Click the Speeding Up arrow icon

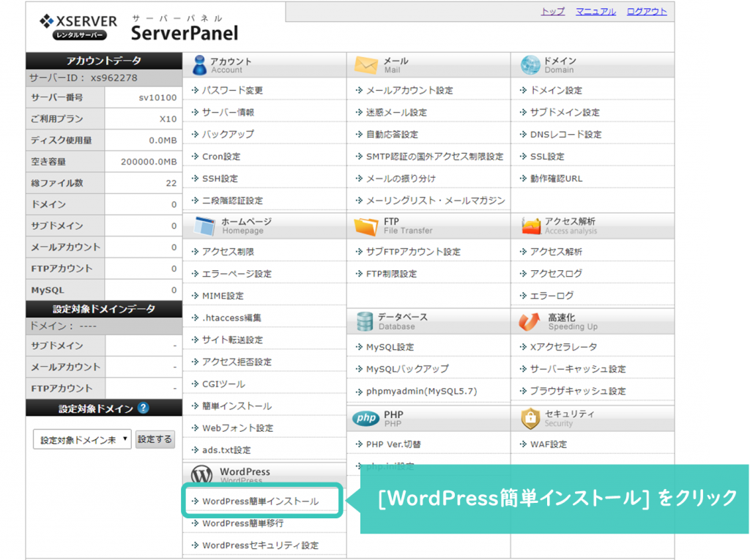click(x=530, y=321)
